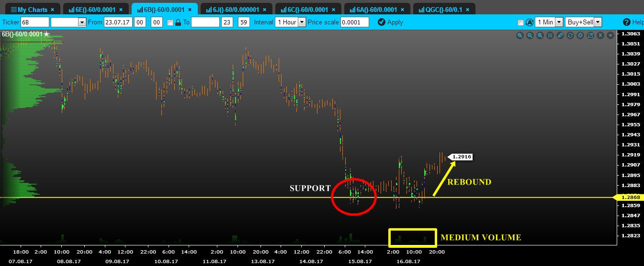Open the 1 Min refresh dropdown
This screenshot has width=644, height=266.
[x=549, y=22]
